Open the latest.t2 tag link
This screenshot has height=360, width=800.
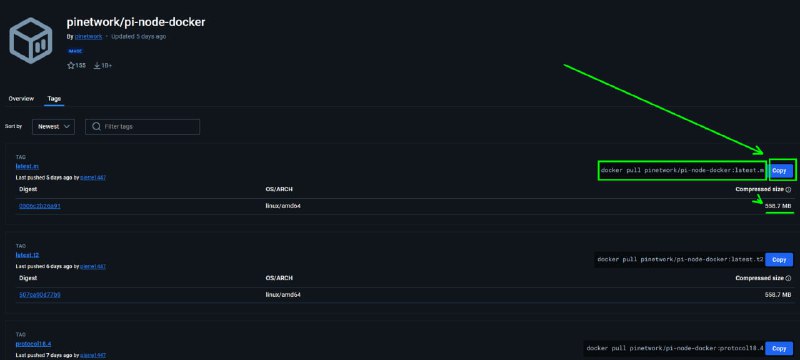tap(28, 255)
